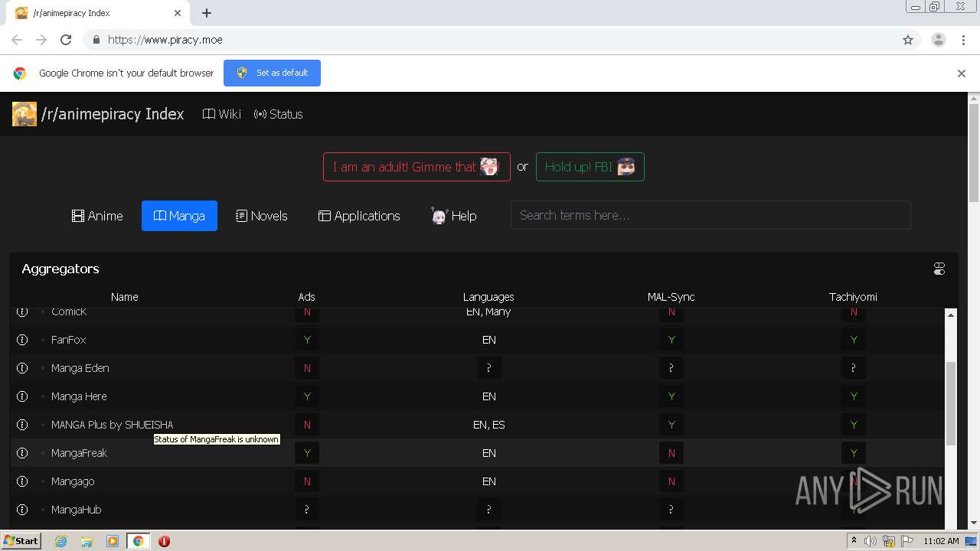
Task: Open info icon for Mangago row
Action: tap(22, 481)
